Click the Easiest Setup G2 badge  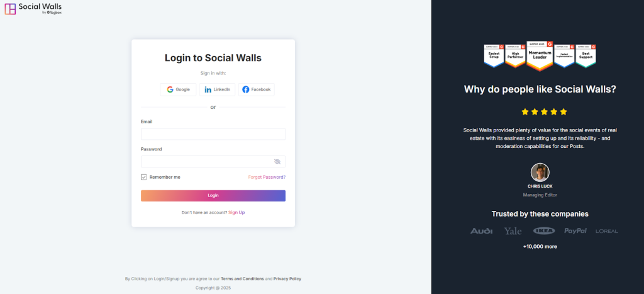494,55
